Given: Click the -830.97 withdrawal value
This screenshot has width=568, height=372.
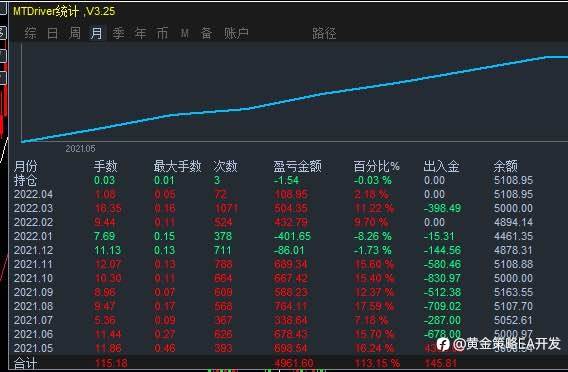Looking at the screenshot, I should click(442, 278).
